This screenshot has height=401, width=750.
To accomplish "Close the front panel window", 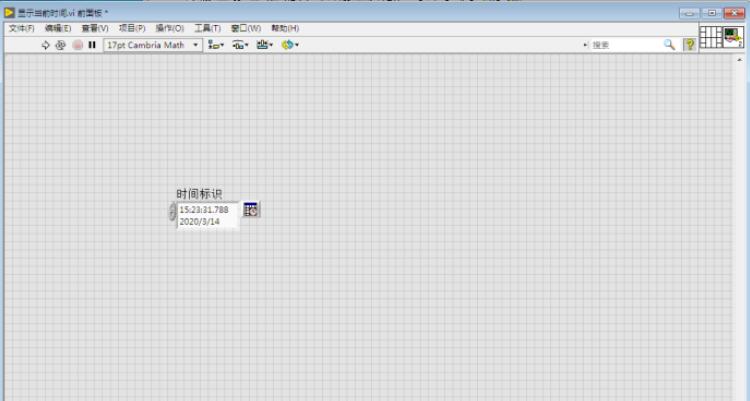I will pyautogui.click(x=734, y=13).
